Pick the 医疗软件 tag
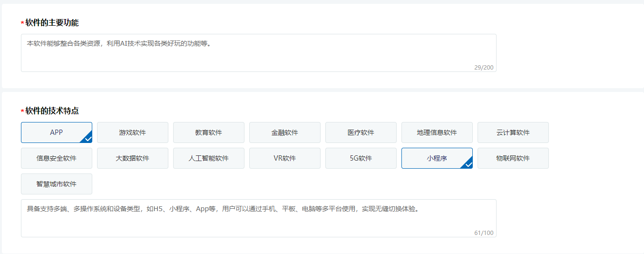This screenshot has height=254, width=644. click(x=361, y=132)
